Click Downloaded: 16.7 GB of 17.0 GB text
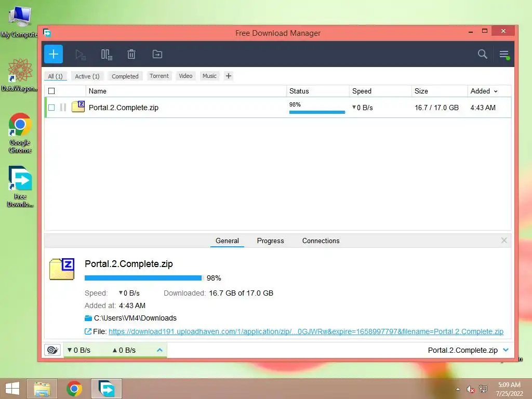Image resolution: width=532 pixels, height=399 pixels. pyautogui.click(x=218, y=293)
